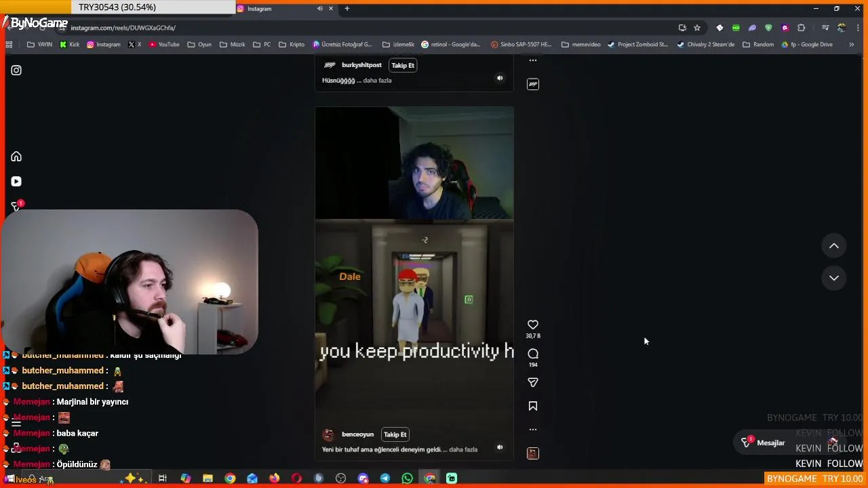The width and height of the screenshot is (868, 488).
Task: Pause the playing benceoyun reel video
Action: click(x=414, y=283)
